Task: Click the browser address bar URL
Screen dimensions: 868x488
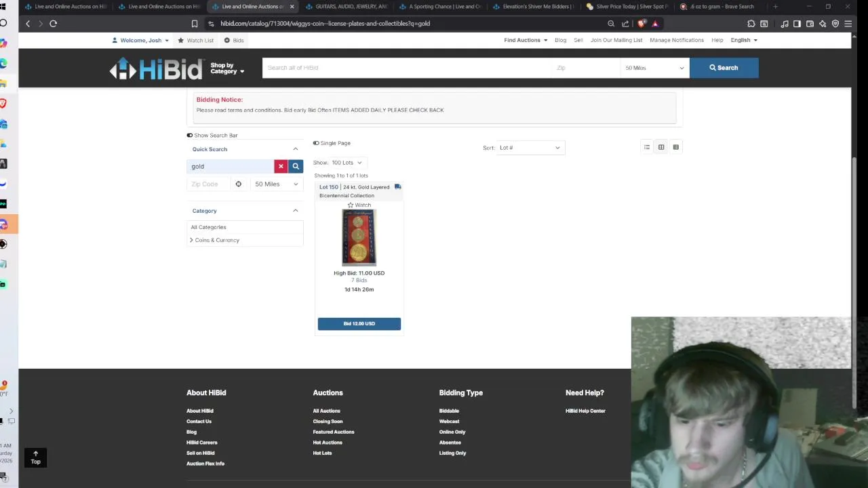Action: tap(325, 24)
